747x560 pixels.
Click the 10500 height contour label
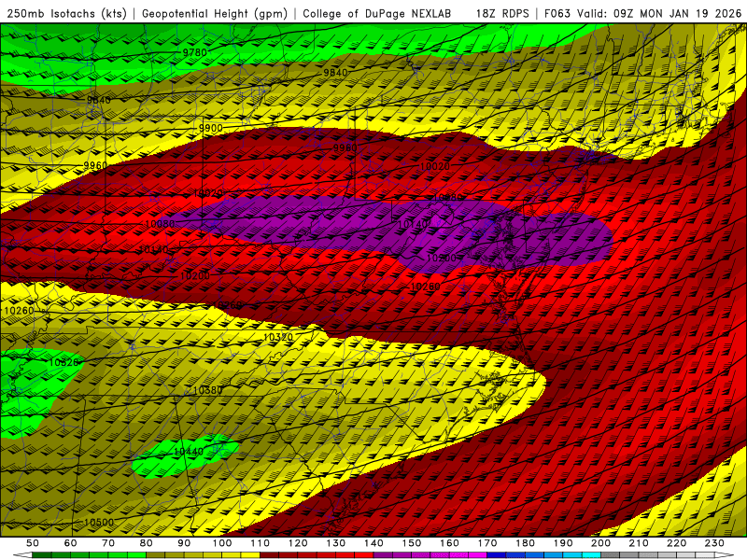click(x=99, y=523)
